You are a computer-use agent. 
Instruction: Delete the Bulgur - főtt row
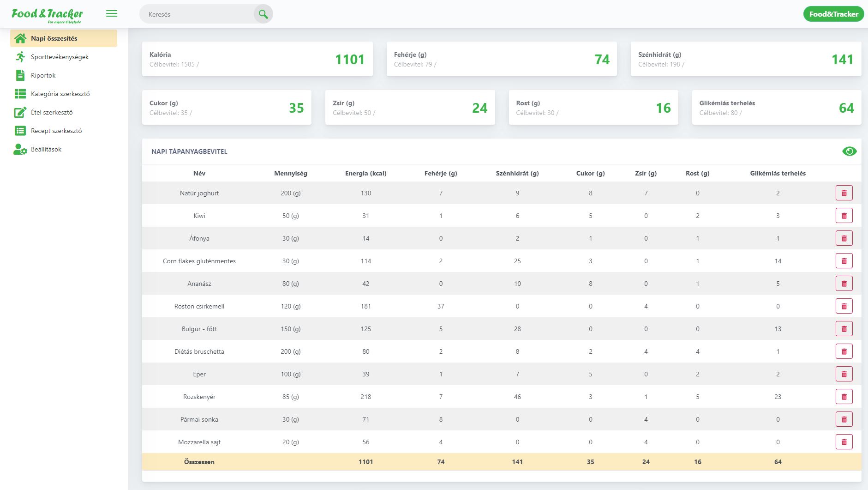(x=844, y=329)
